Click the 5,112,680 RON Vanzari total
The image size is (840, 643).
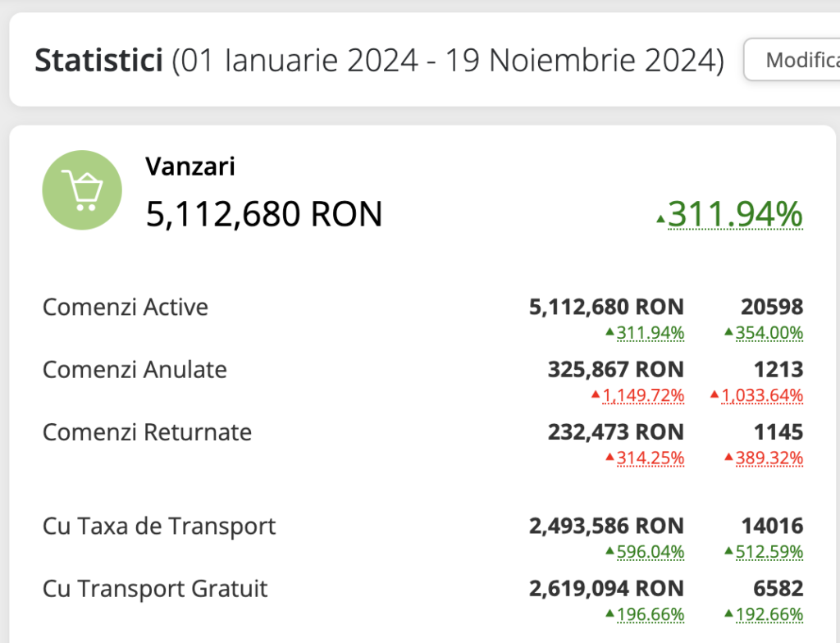264,215
